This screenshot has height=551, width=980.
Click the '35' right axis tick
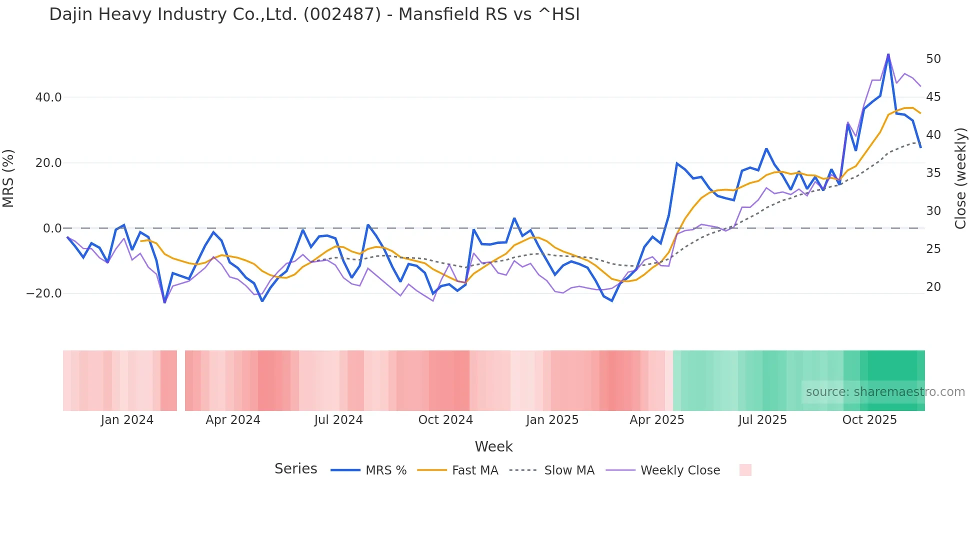pyautogui.click(x=933, y=173)
